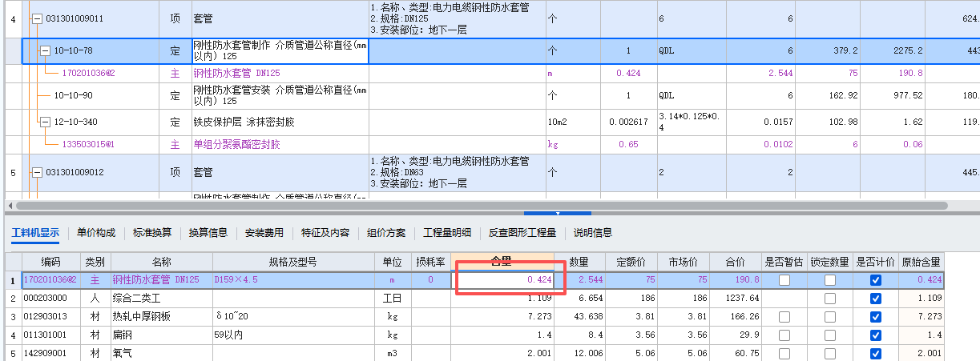
Task: Select the 原始含量 column header
Action: pos(922,262)
